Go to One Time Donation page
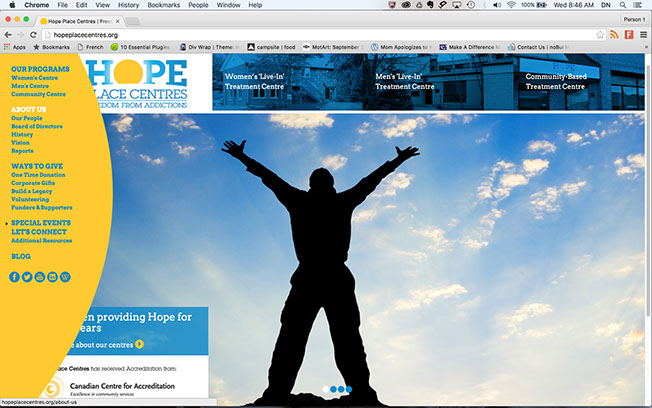The width and height of the screenshot is (652, 408). (x=40, y=174)
